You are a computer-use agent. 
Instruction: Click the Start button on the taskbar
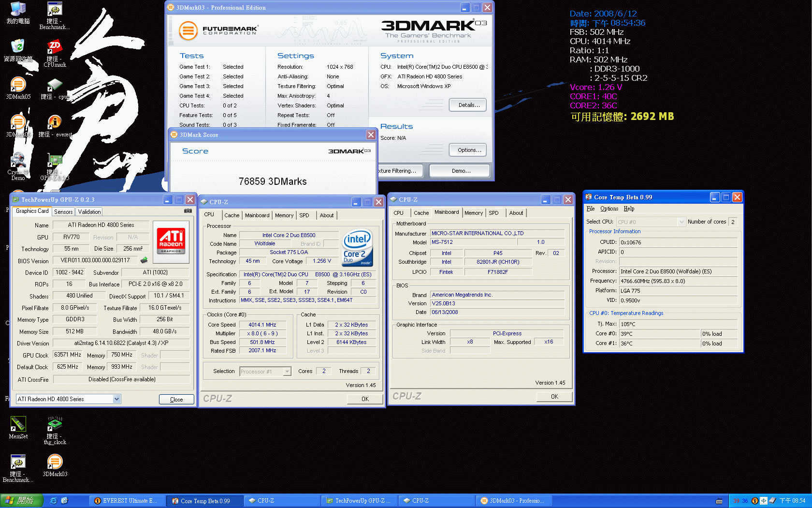pos(21,501)
